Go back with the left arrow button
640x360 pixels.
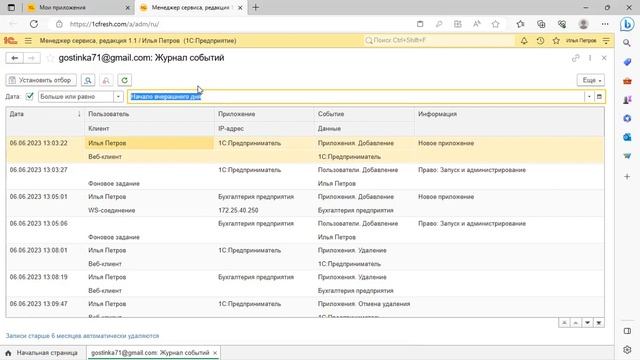[x=15, y=58]
